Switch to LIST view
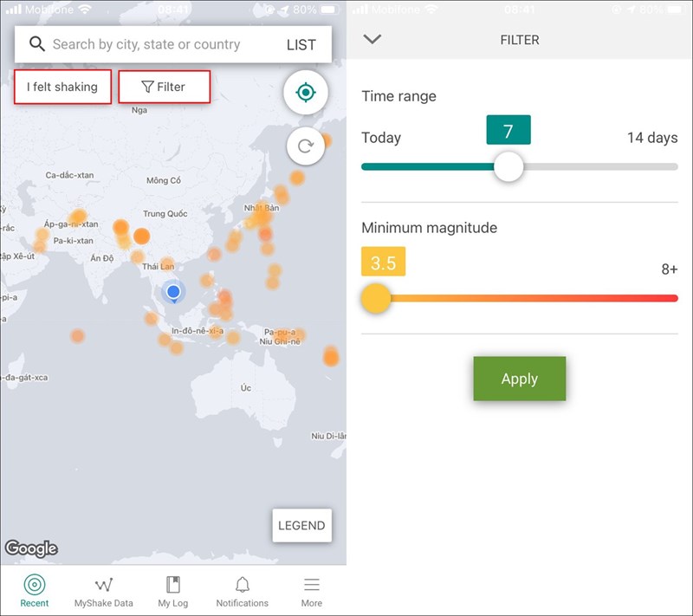 click(301, 45)
